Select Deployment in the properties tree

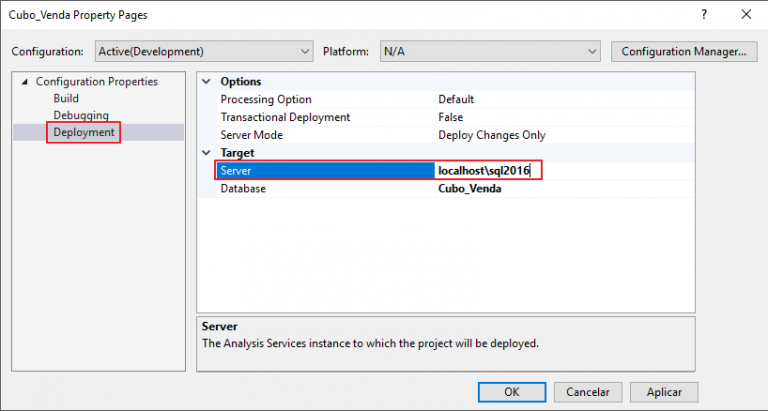pyautogui.click(x=85, y=133)
